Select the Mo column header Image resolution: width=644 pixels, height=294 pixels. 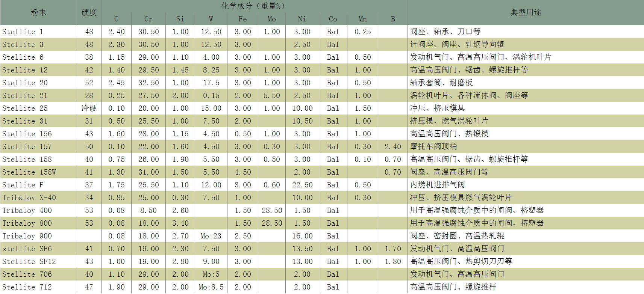pyautogui.click(x=272, y=19)
